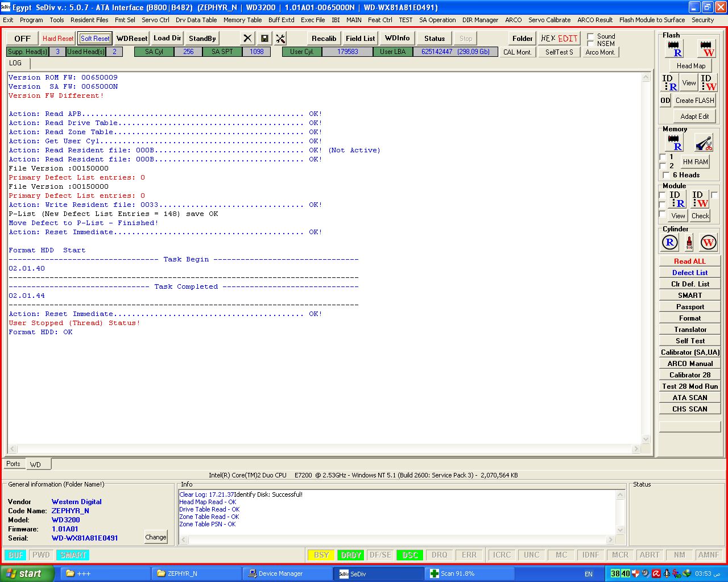
Task: Open the Servo Ctrl menu
Action: click(x=155, y=20)
